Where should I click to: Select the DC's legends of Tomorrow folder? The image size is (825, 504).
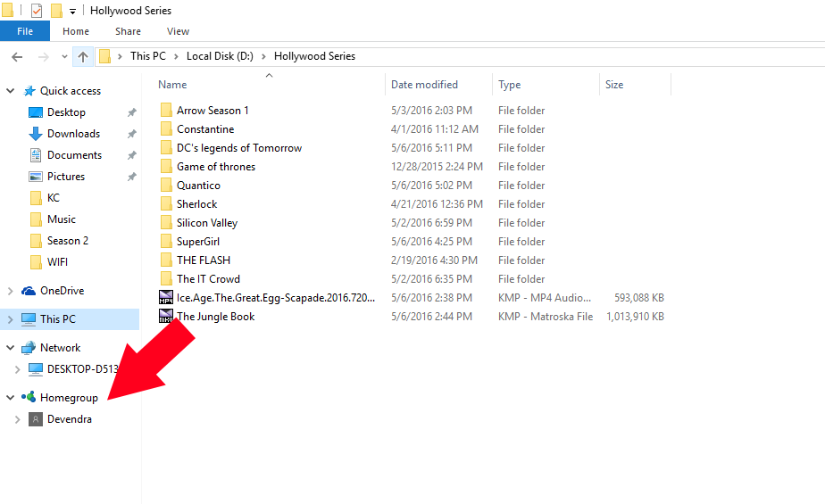[x=239, y=148]
